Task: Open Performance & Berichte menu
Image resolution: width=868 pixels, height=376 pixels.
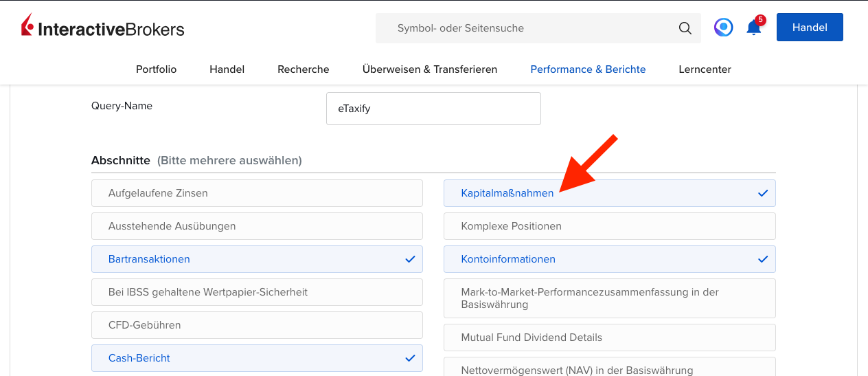Action: 588,69
